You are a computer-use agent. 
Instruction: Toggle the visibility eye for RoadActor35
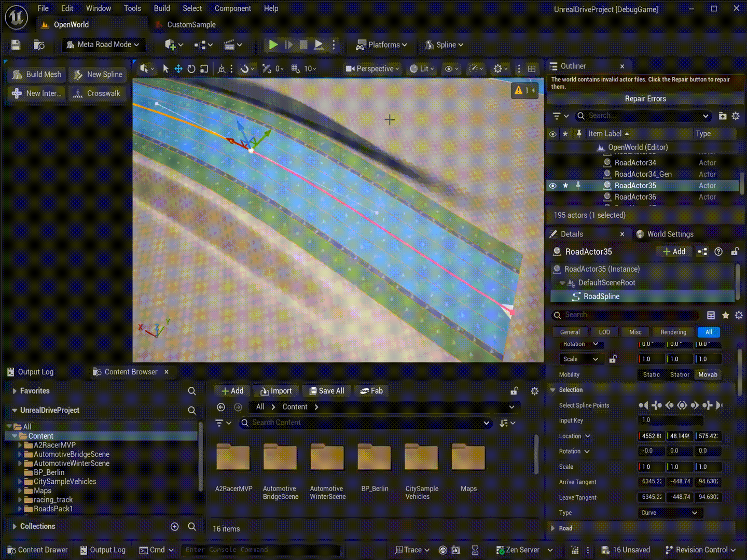tap(553, 186)
